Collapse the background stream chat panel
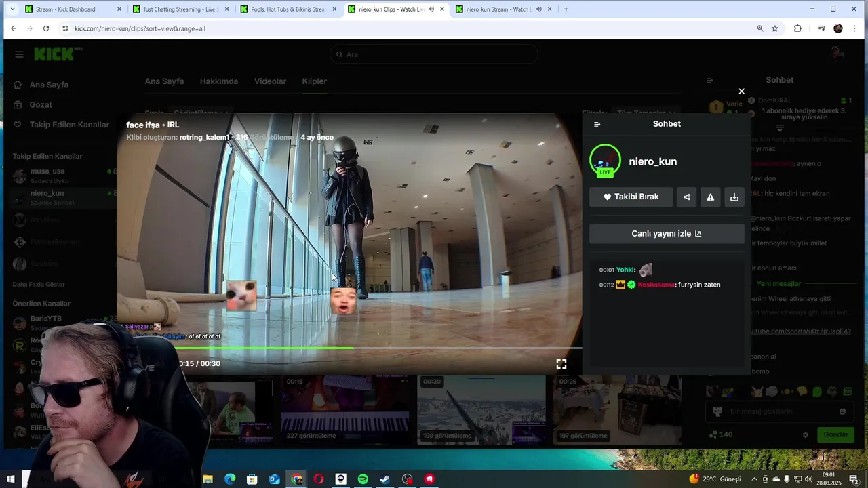This screenshot has width=868, height=488. [x=710, y=80]
